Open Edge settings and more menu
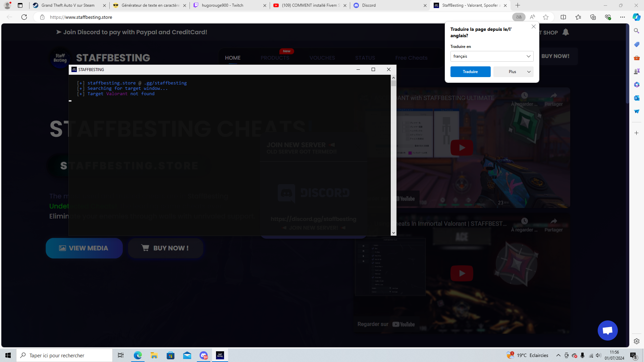The image size is (644, 362). (x=623, y=17)
